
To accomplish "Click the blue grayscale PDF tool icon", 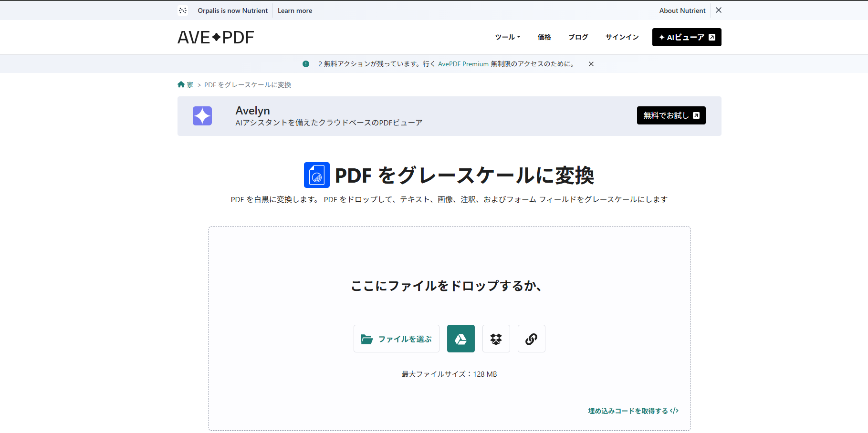I will tap(317, 175).
